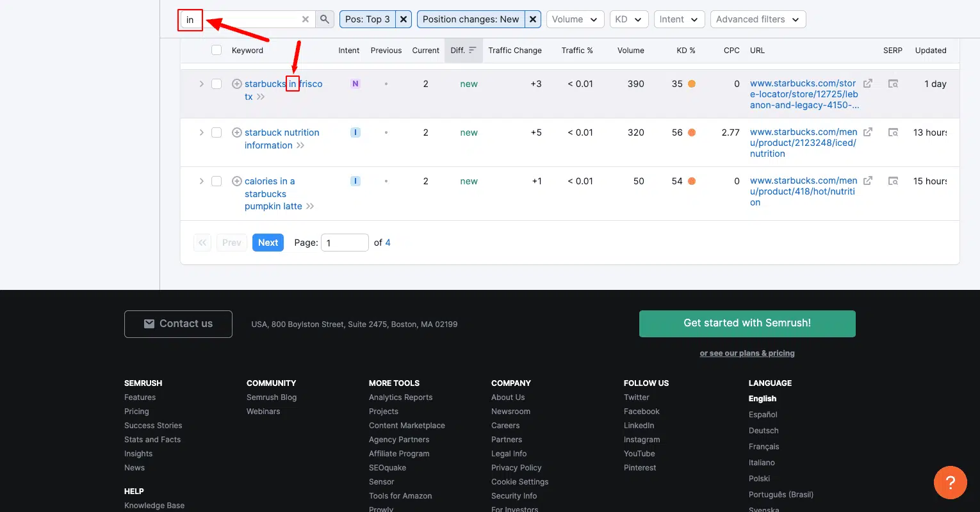Open the About Us footer link

pos(508,397)
